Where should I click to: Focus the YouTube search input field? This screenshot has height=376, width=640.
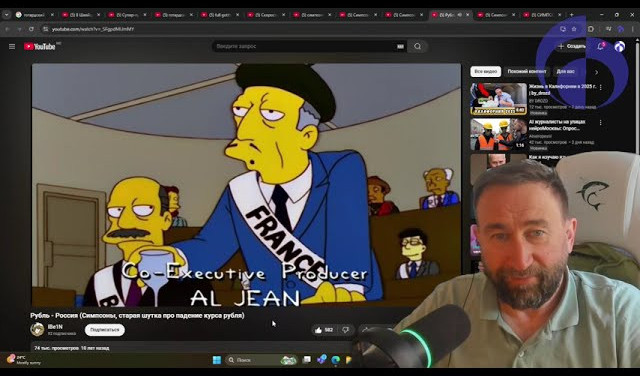tap(304, 47)
